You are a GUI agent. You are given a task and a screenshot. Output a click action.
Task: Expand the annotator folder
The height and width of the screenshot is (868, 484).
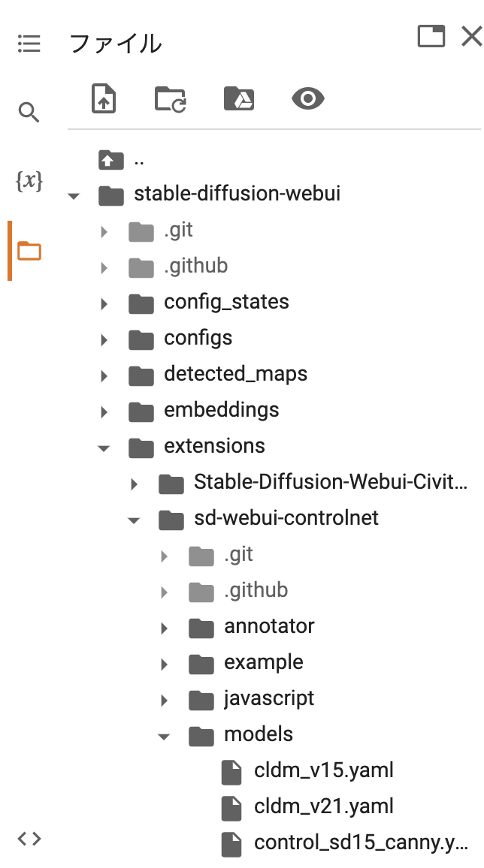pyautogui.click(x=163, y=626)
